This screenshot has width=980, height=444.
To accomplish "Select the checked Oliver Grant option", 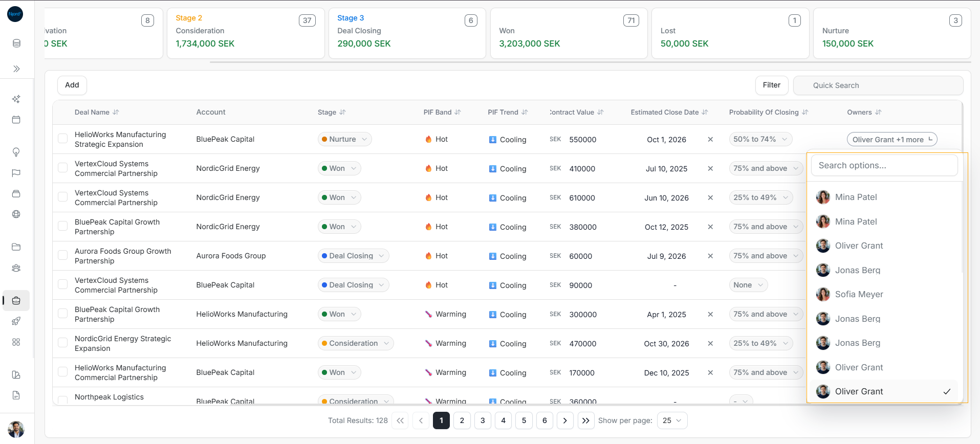I will point(885,391).
